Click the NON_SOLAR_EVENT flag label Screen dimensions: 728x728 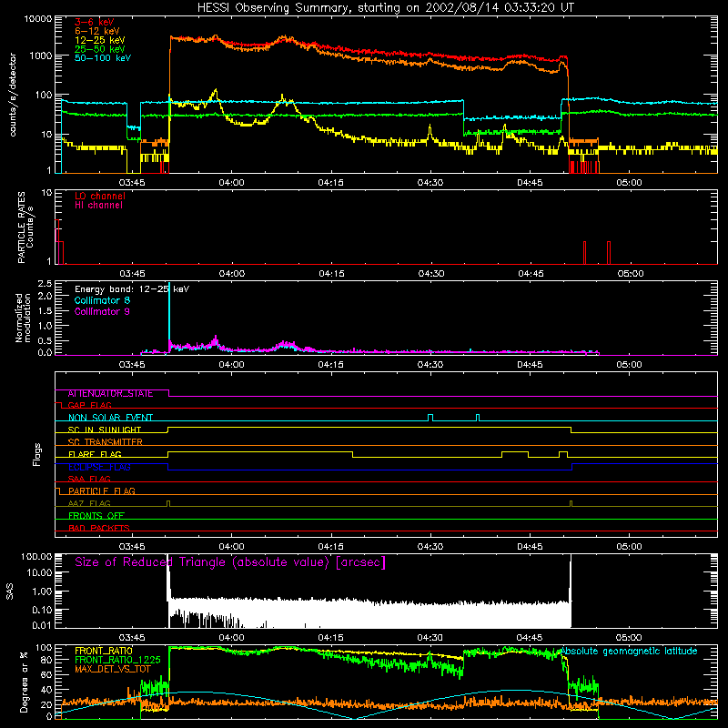click(x=110, y=418)
